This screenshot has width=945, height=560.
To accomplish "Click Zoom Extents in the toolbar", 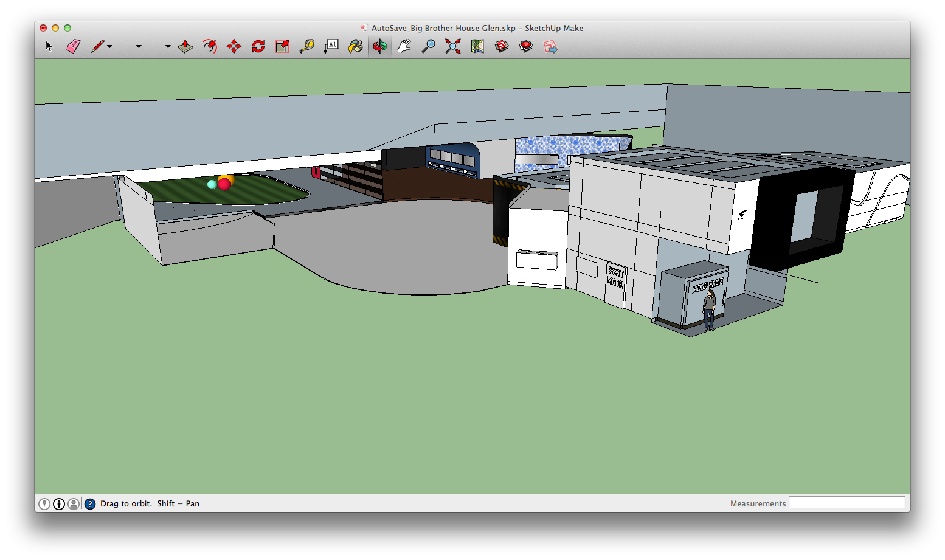I will tap(453, 46).
